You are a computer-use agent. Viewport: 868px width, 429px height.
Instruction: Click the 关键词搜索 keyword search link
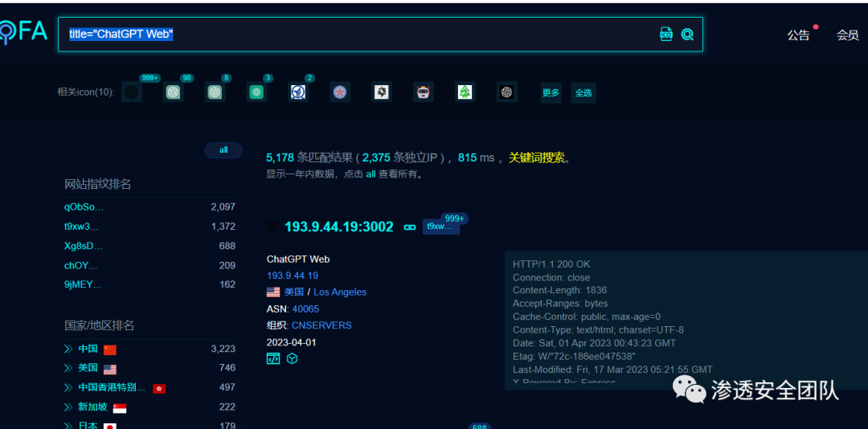537,157
